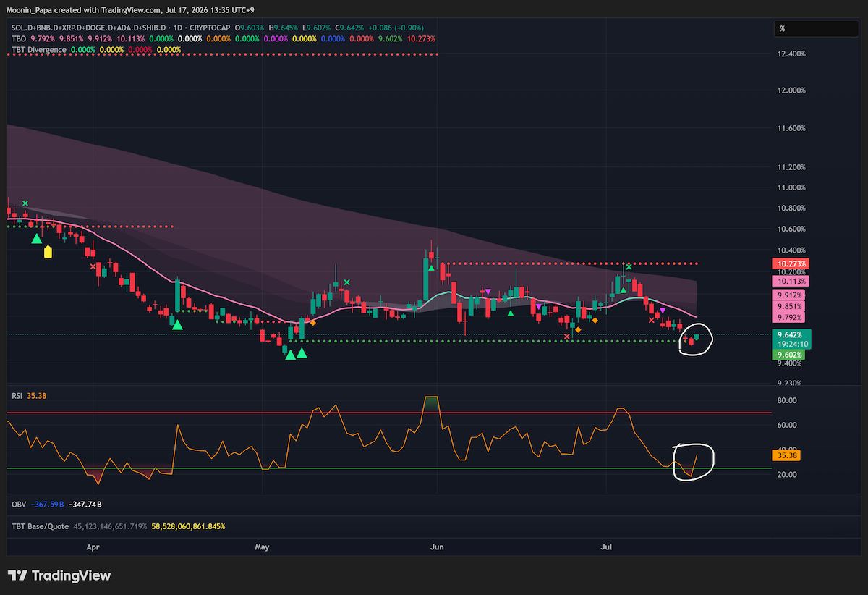868x595 pixels.
Task: Click the orange 35.38 RSI value tag
Action: coord(784,456)
